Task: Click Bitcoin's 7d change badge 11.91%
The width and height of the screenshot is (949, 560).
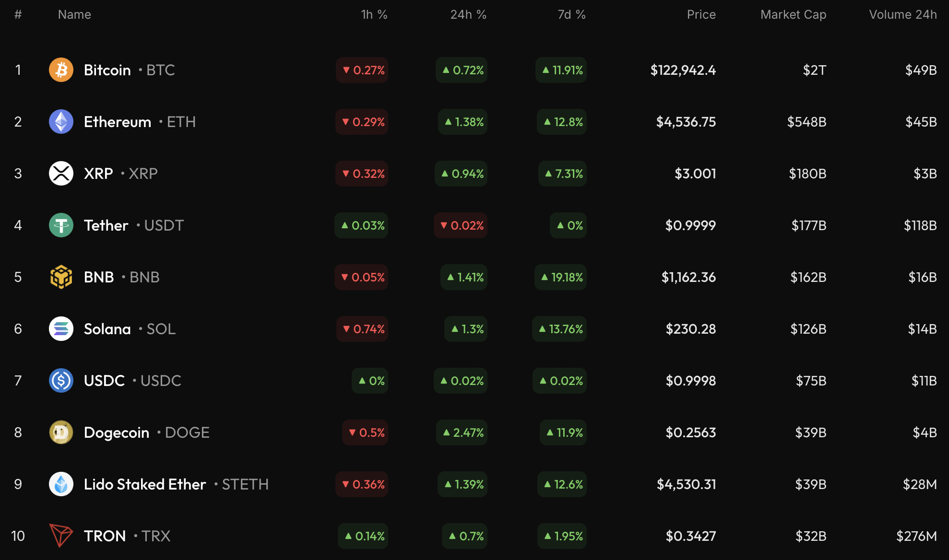Action: (x=561, y=70)
